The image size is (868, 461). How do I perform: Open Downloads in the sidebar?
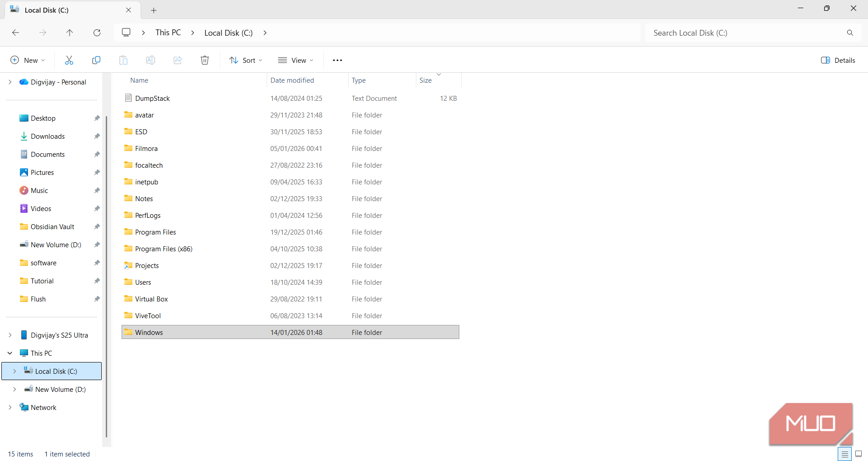[x=48, y=136]
